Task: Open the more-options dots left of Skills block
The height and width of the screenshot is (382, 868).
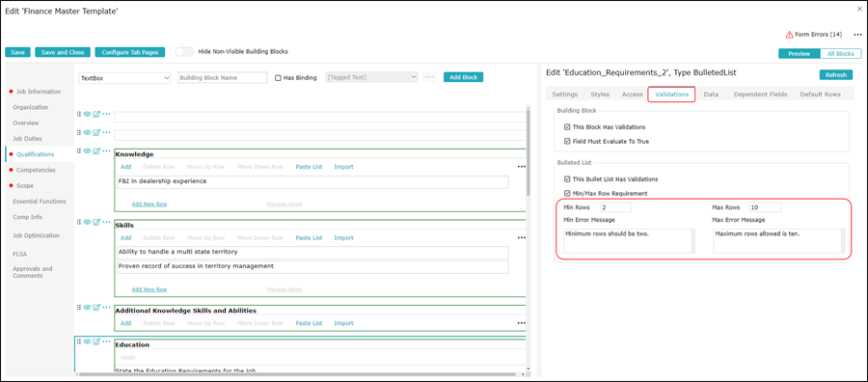Action: 106,222
